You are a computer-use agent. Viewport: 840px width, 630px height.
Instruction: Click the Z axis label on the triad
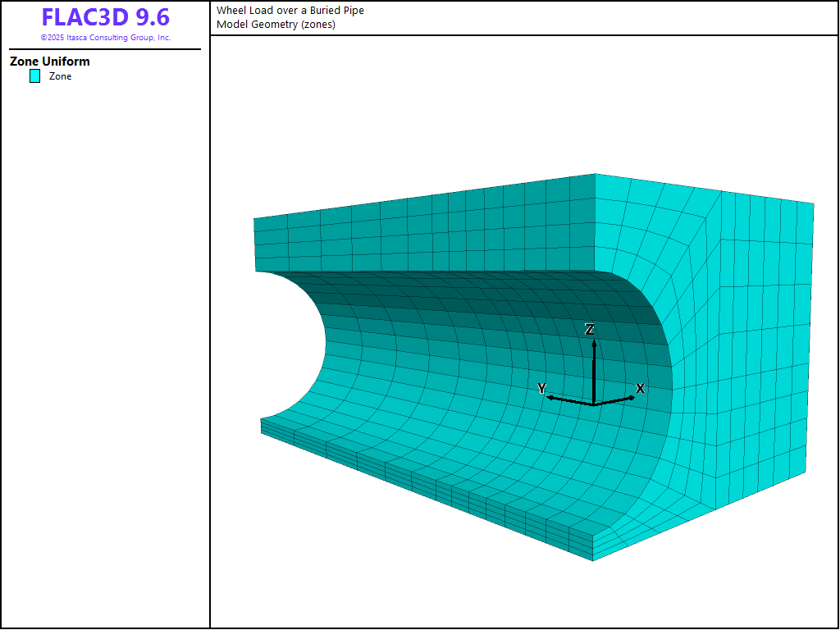coord(590,329)
